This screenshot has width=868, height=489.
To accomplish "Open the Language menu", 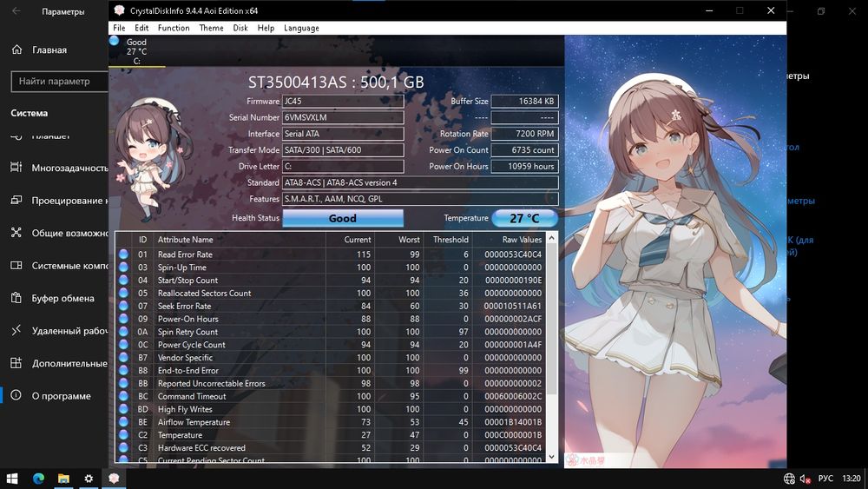I will pyautogui.click(x=301, y=29).
